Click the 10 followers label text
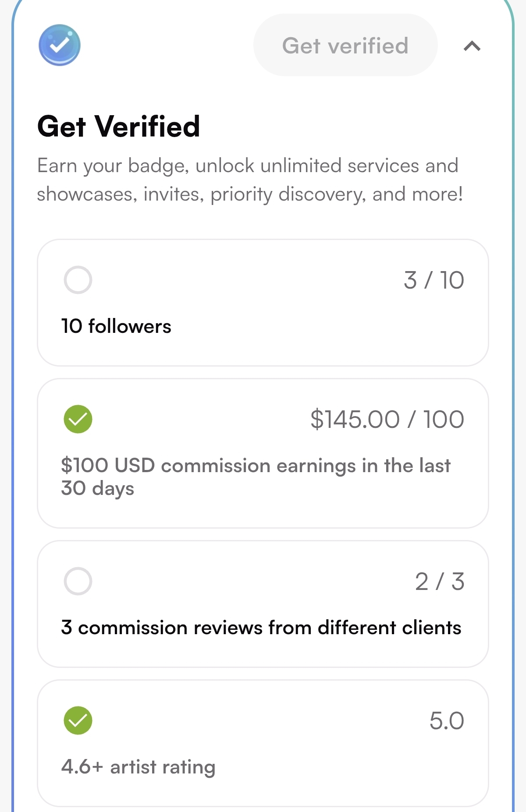This screenshot has height=812, width=526. click(x=116, y=326)
